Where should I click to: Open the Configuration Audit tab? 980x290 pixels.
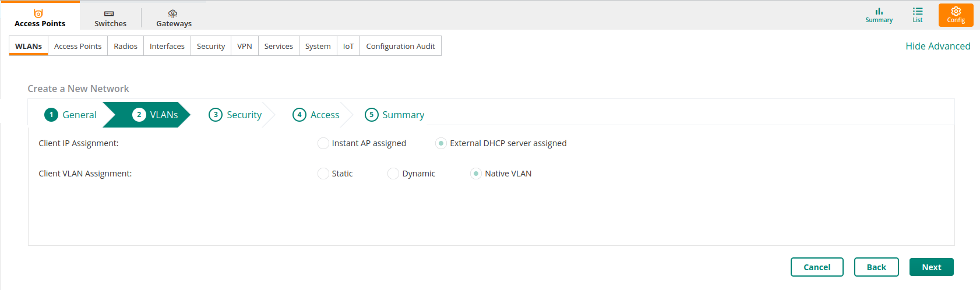pos(400,46)
